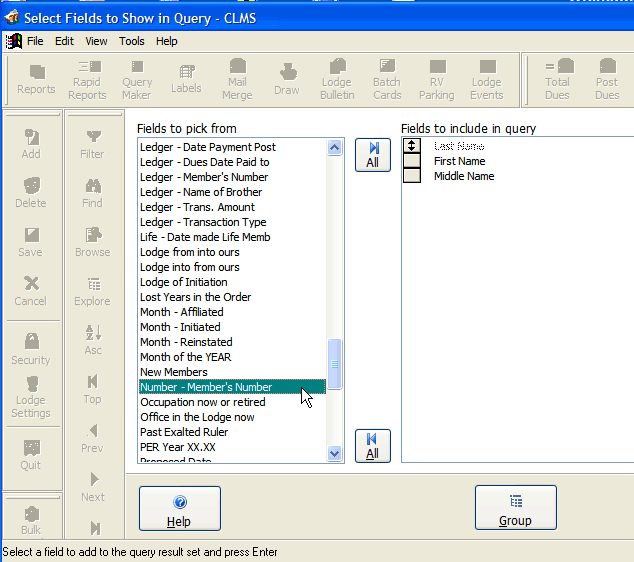Click the reorder handle beside Last Name
Screen dimensions: 634x562
[x=411, y=146]
